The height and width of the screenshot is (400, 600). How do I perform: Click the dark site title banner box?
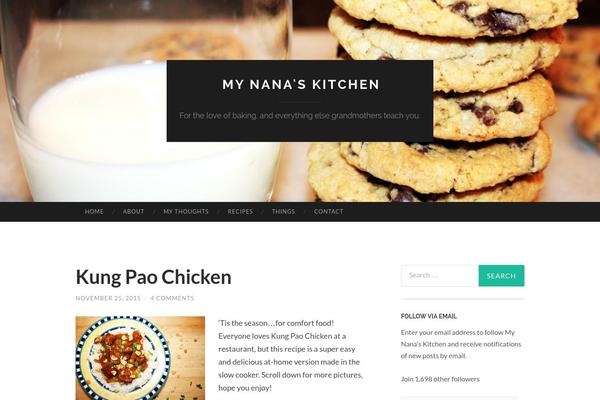(x=300, y=101)
